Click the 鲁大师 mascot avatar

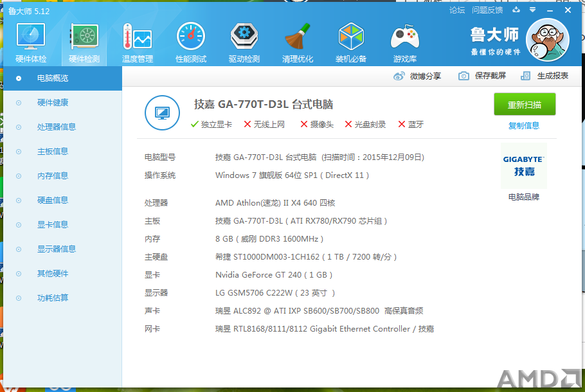(x=547, y=40)
